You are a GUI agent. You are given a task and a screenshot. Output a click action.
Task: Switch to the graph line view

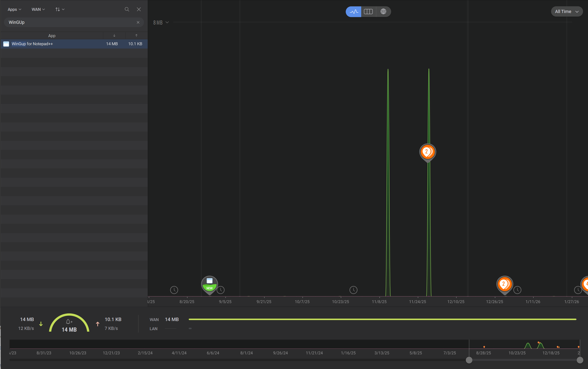coord(354,12)
